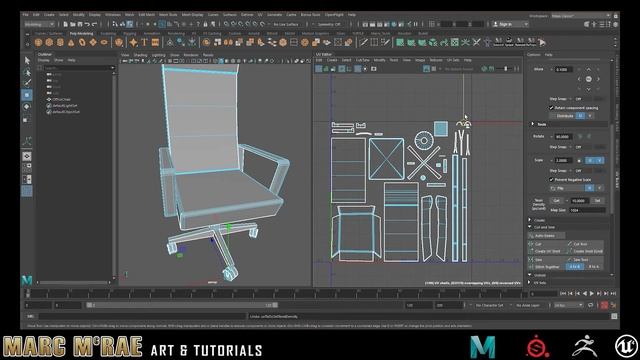
Task: Click the playback range slider bar
Action: (x=182, y=305)
